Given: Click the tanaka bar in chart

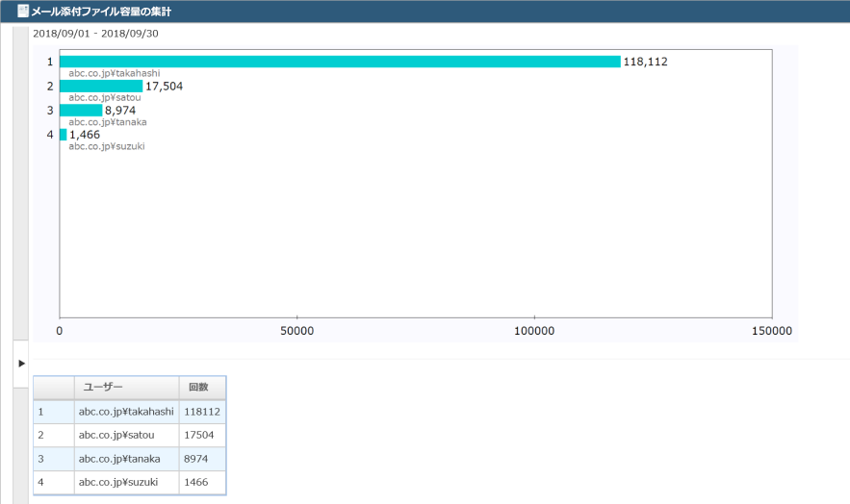Looking at the screenshot, I should pyautogui.click(x=81, y=111).
